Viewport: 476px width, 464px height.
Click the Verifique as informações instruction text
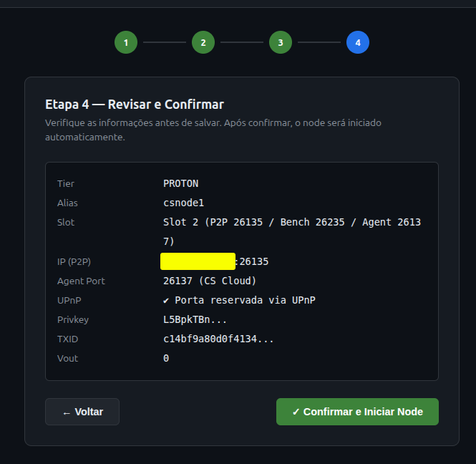(213, 130)
